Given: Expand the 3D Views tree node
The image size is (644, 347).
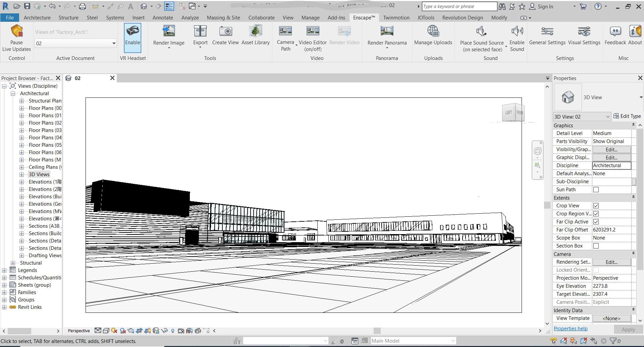Looking at the screenshot, I should click(22, 175).
